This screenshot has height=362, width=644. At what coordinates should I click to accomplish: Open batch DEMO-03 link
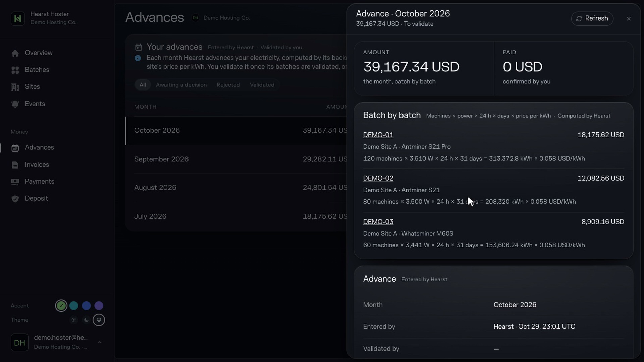[x=378, y=222]
